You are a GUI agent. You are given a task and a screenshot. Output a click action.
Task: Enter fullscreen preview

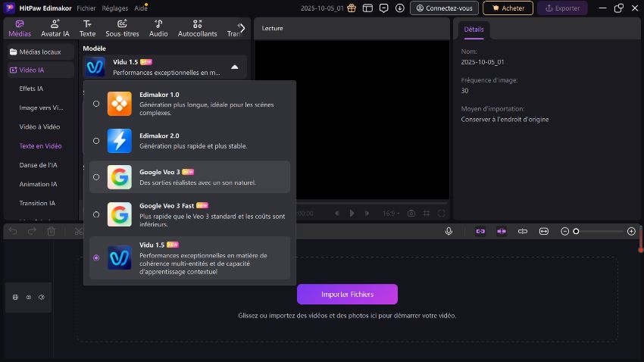coord(442,214)
